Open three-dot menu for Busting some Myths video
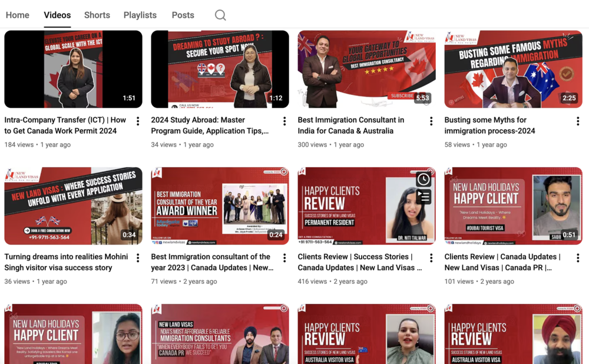589x364 pixels. pyautogui.click(x=578, y=121)
